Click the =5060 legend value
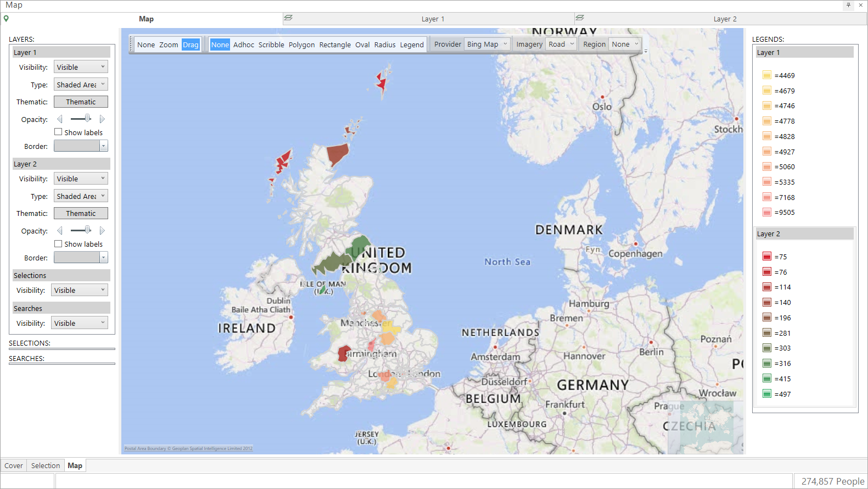The height and width of the screenshot is (489, 868). [785, 167]
